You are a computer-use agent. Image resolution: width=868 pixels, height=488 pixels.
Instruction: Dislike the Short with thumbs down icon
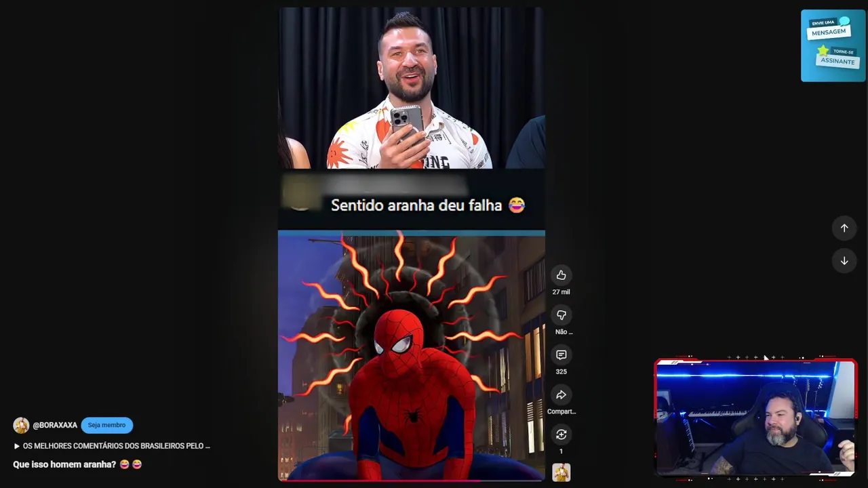point(561,315)
